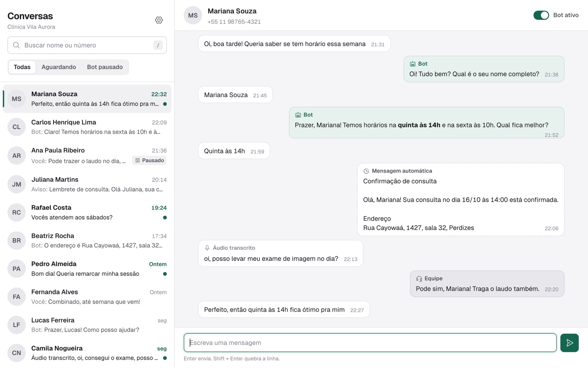Focus the Buscar nome ou número field
This screenshot has width=588, height=368.
(x=87, y=45)
